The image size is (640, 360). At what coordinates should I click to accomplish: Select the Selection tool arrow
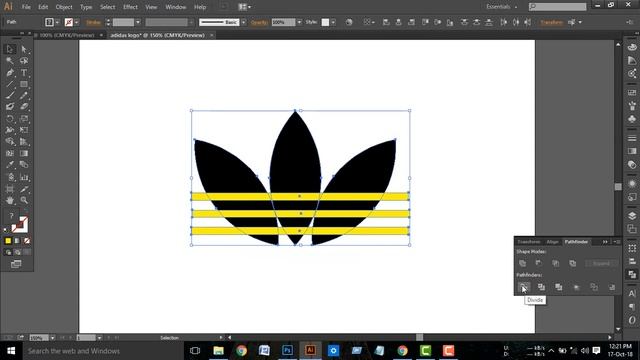pyautogui.click(x=10, y=49)
